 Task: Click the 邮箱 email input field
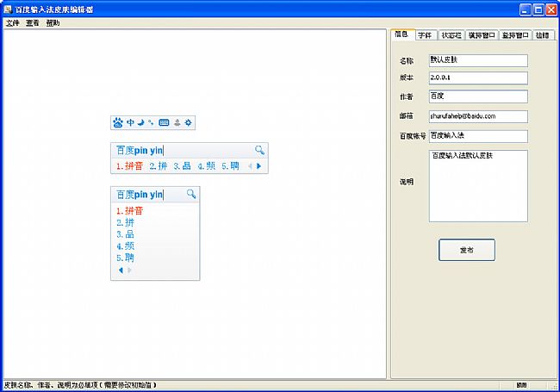(x=478, y=116)
